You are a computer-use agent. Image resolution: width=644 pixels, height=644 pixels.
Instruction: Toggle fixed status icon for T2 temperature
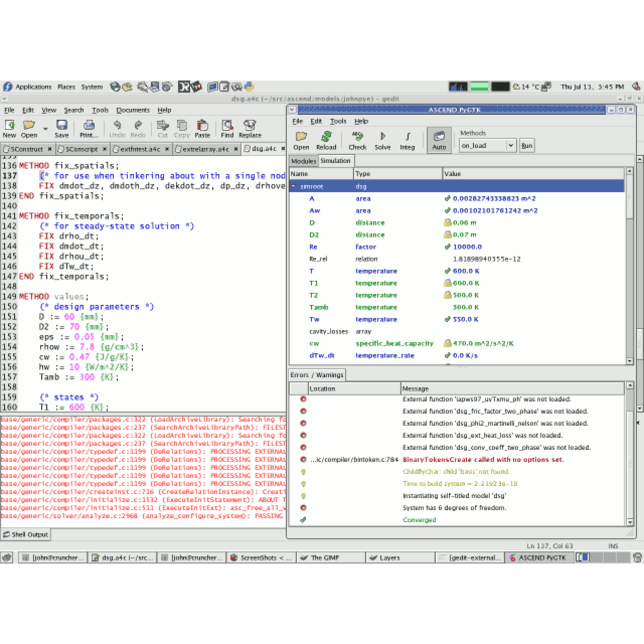click(447, 295)
